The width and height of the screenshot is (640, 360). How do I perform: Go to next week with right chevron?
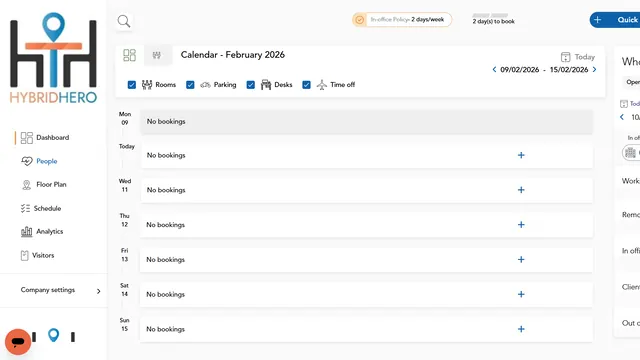click(x=595, y=69)
